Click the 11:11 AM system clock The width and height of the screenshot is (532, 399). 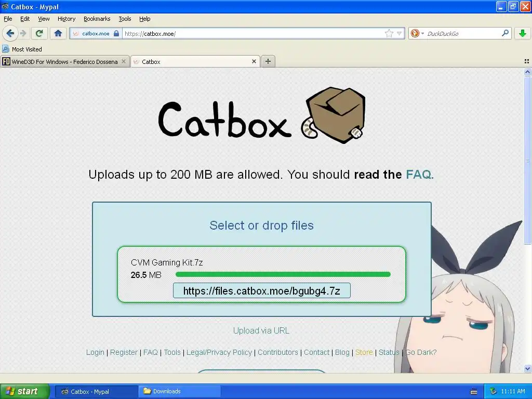coord(513,391)
